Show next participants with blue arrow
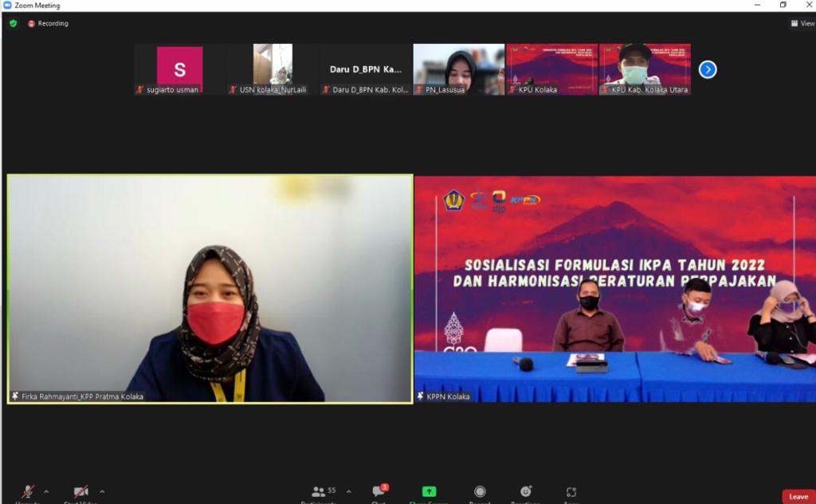The height and width of the screenshot is (504, 816). pyautogui.click(x=708, y=69)
